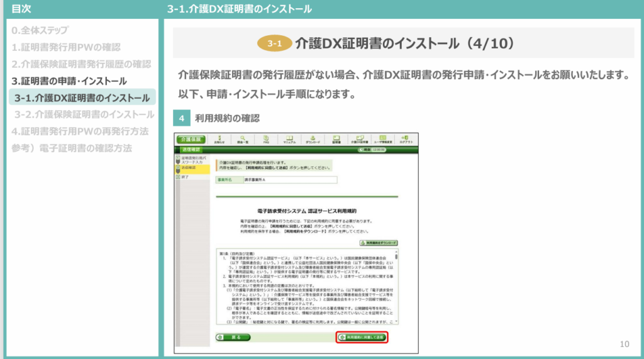Click the 電子請求受付システム 認証サービス利用規約 heading
This screenshot has width=644, height=359.
pyautogui.click(x=307, y=211)
